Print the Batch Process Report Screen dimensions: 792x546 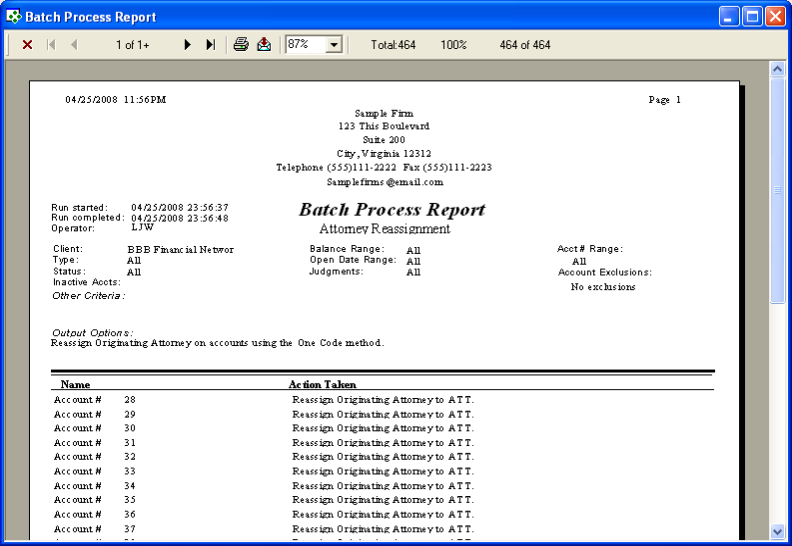tap(241, 45)
